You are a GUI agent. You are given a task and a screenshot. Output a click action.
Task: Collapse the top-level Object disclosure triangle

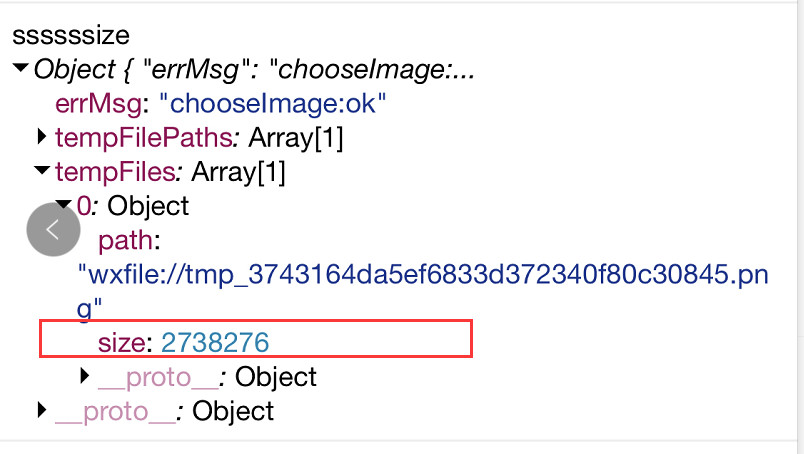[x=21, y=68]
